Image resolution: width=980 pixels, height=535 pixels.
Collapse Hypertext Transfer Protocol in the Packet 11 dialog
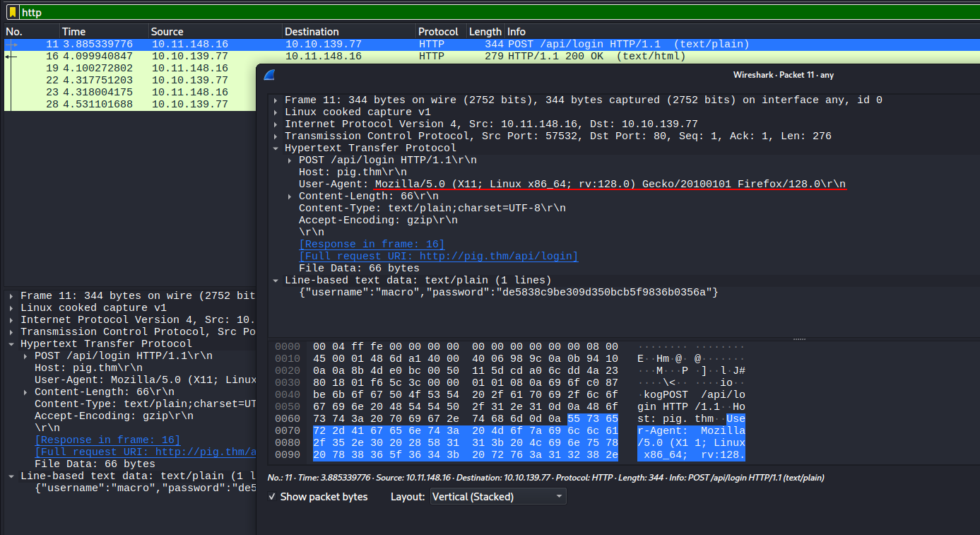276,148
